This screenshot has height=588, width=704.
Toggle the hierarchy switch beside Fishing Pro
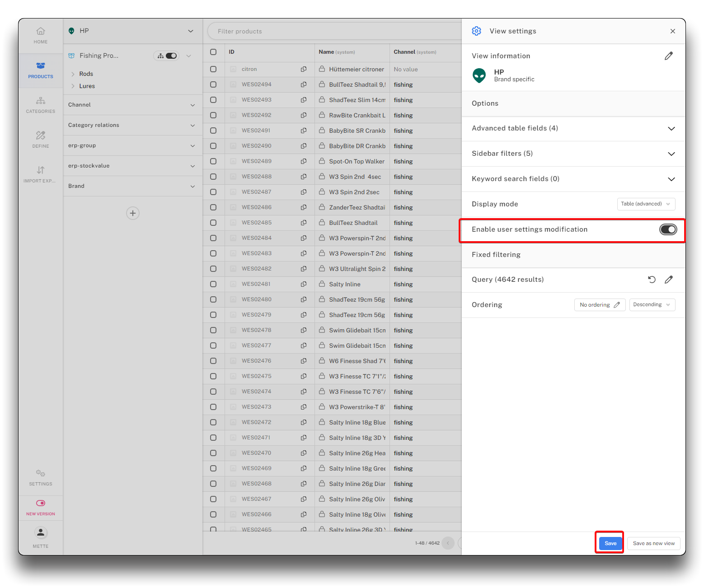(x=167, y=56)
